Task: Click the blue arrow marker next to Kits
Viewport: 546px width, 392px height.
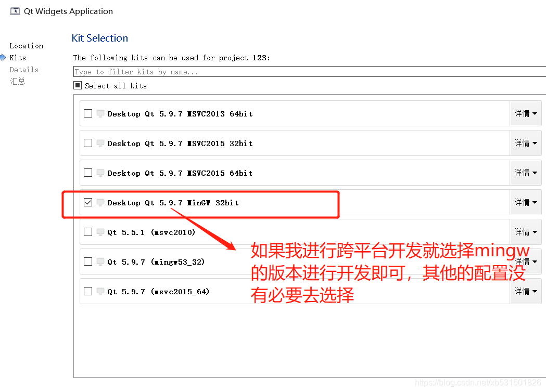Action: click(3, 57)
